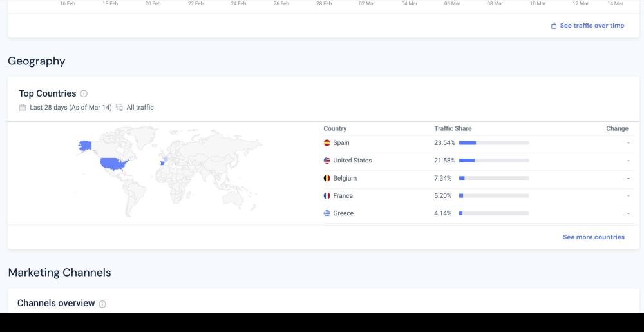Click the Belgium flag icon
The height and width of the screenshot is (332, 644).
tap(327, 178)
